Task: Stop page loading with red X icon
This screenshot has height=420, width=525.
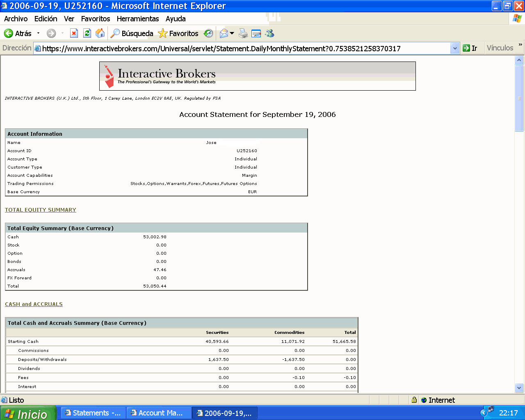Action: click(74, 34)
